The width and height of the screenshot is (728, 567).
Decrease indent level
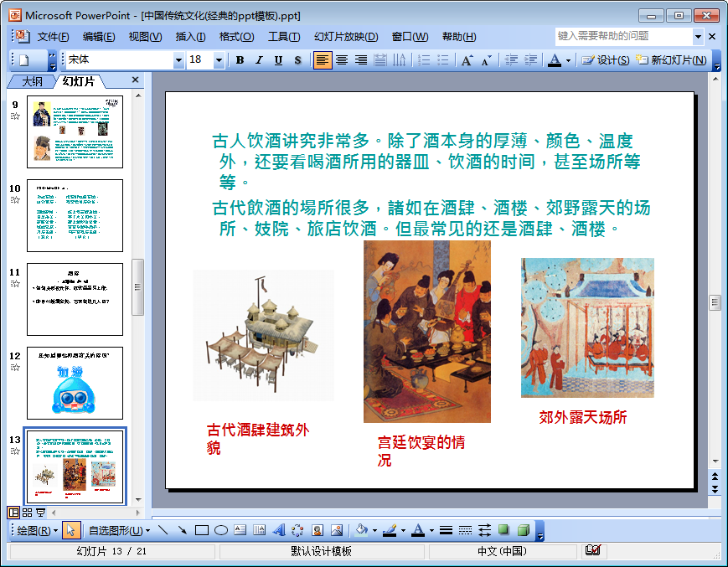(x=511, y=59)
